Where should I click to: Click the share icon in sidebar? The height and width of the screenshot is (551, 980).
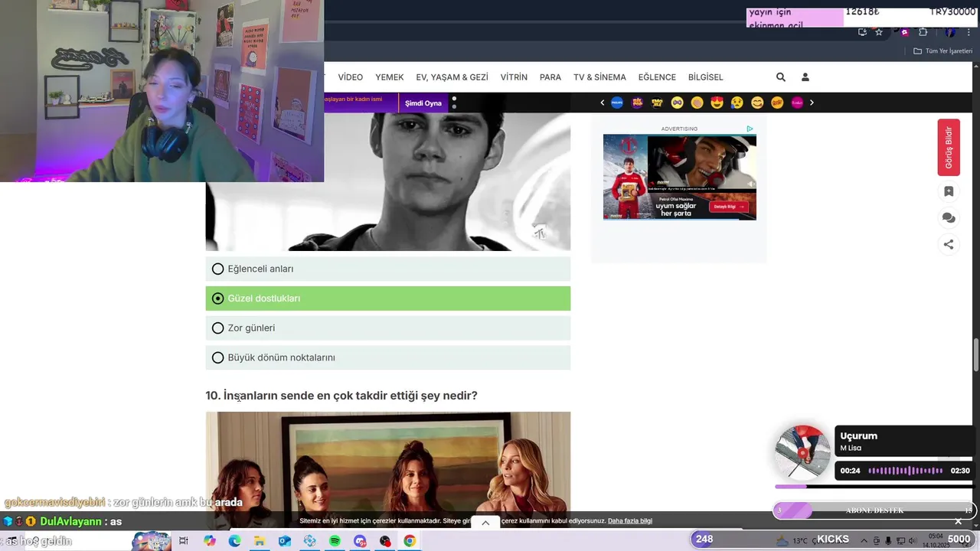(x=949, y=244)
